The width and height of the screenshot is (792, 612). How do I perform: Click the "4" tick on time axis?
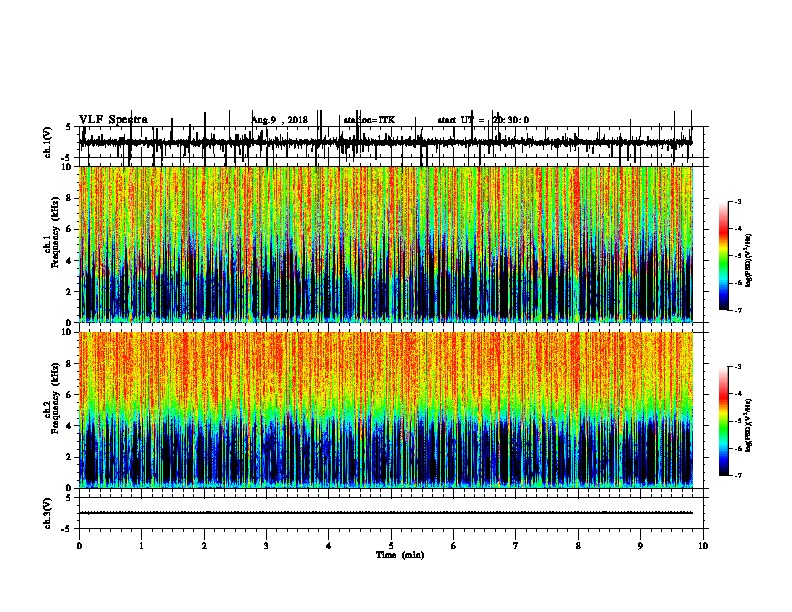(x=329, y=546)
